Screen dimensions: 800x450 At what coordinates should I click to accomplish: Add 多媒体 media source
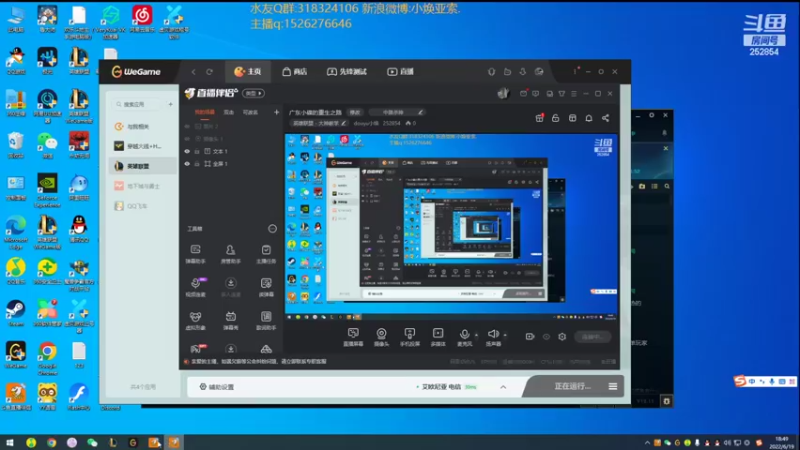coord(438,337)
